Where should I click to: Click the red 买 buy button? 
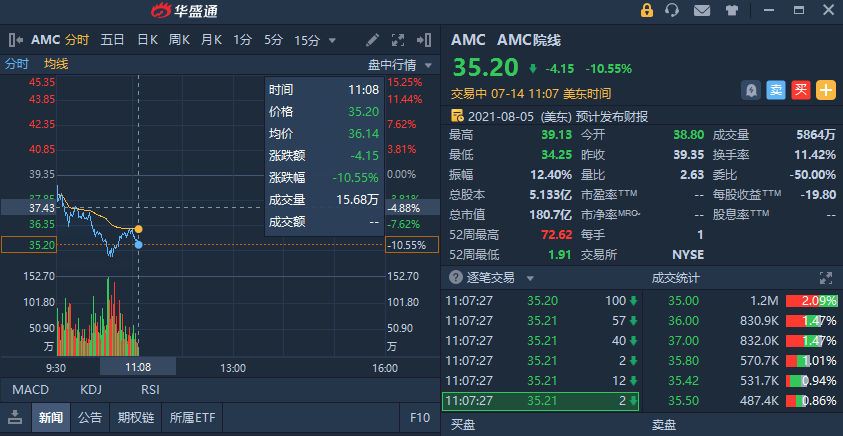800,90
